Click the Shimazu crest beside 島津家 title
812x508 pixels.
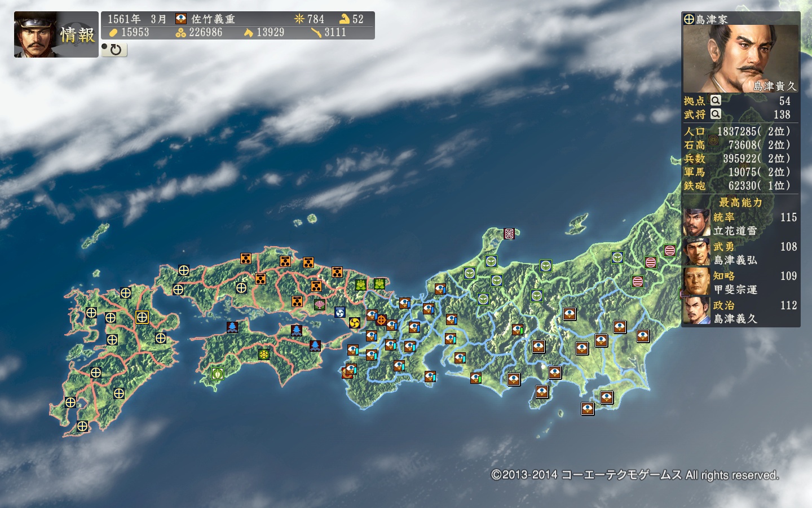[689, 19]
